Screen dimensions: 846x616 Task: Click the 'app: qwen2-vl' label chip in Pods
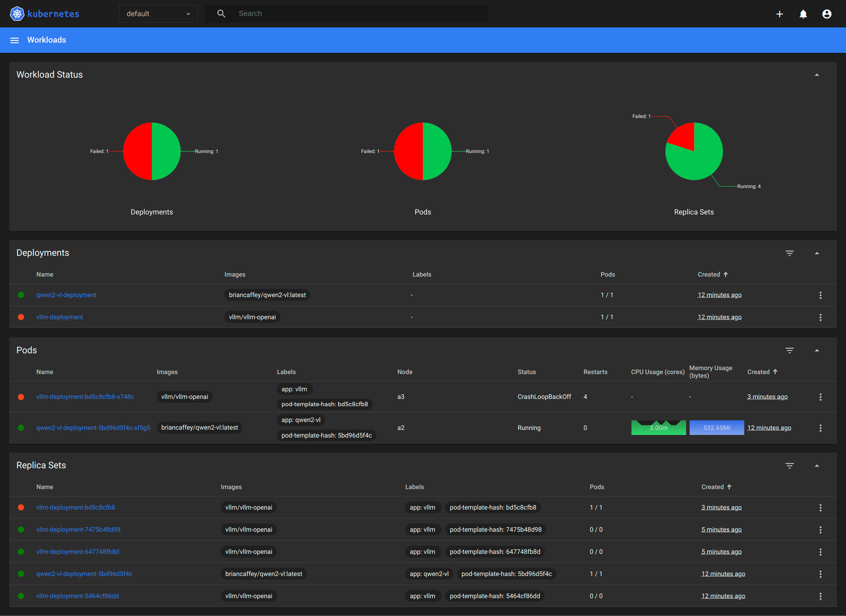(301, 420)
